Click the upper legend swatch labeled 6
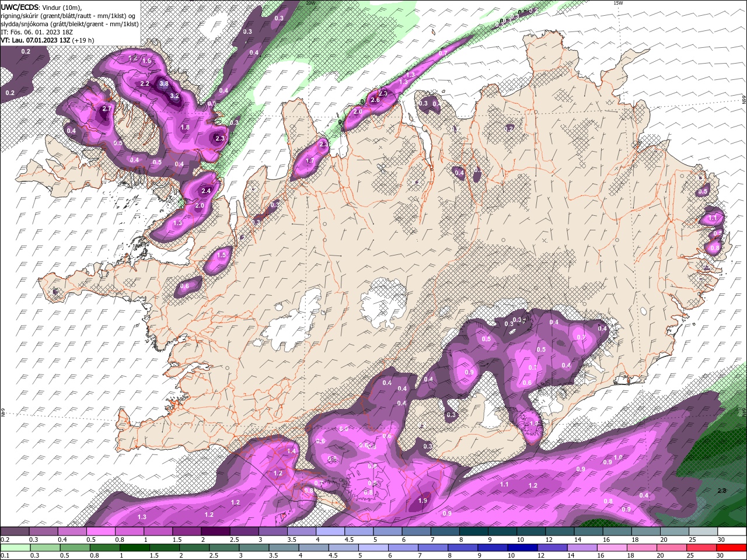Viewport: 747px width, 560px height. (x=416, y=531)
